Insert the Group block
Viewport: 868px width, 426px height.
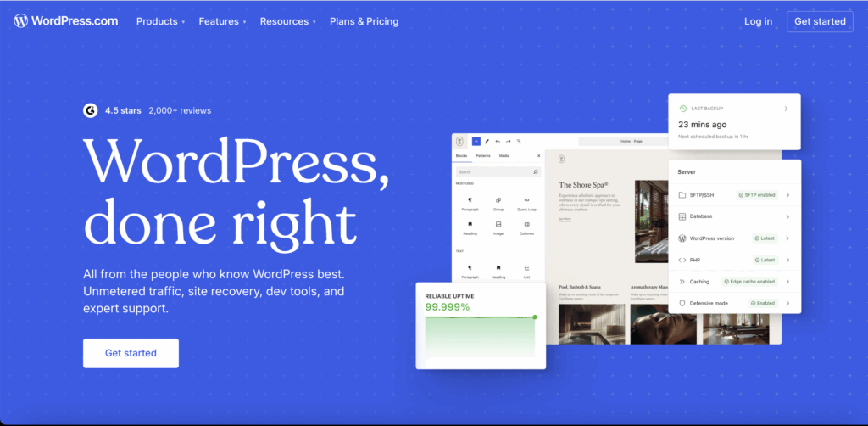point(498,204)
